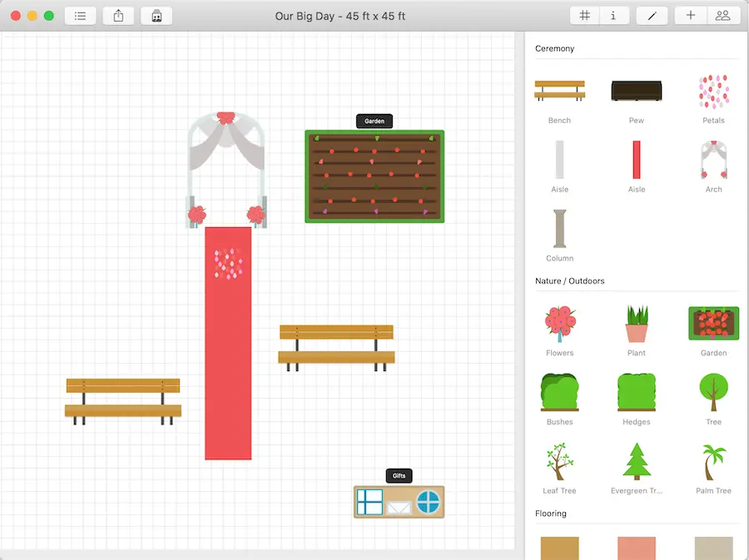Screen dimensions: 749x560
Task: Click the plus add button
Action: click(690, 16)
